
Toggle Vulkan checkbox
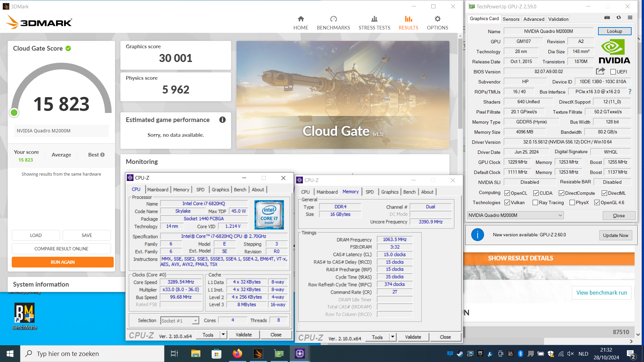pos(507,202)
